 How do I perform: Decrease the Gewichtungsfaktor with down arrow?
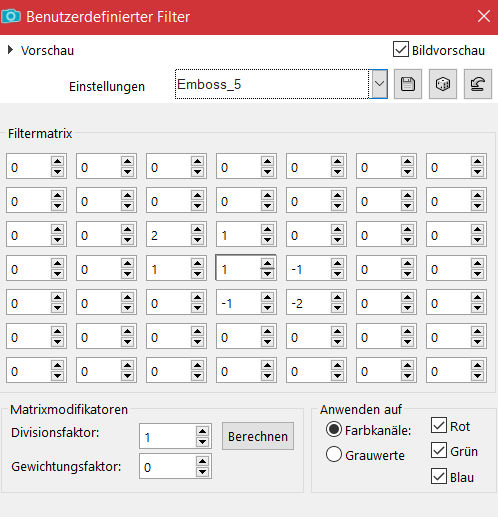202,472
